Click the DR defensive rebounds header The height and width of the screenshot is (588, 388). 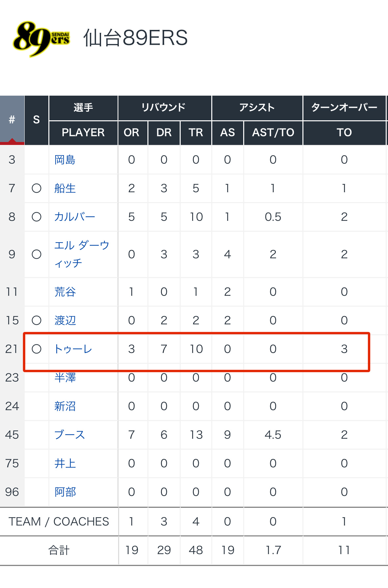coord(164,132)
